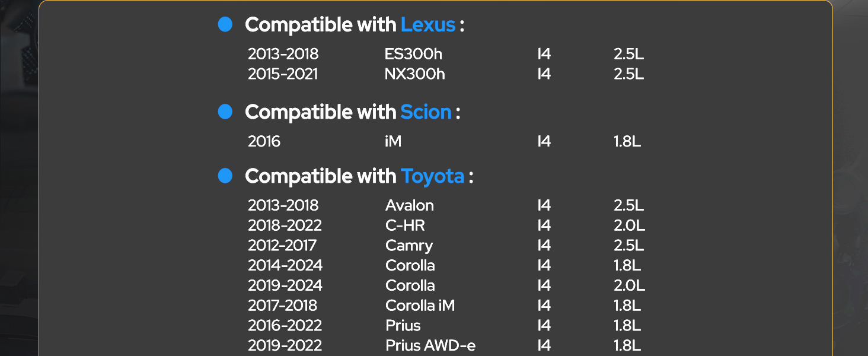The width and height of the screenshot is (868, 356).
Task: Click the Camry model name
Action: pyautogui.click(x=409, y=246)
